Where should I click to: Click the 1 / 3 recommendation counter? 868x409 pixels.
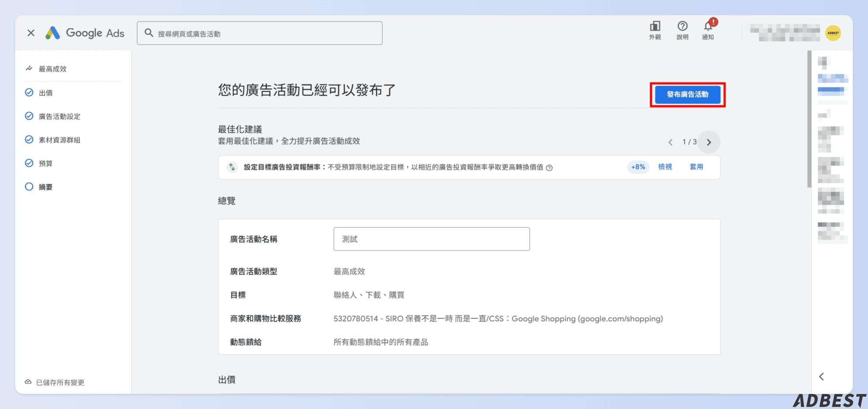tap(690, 142)
